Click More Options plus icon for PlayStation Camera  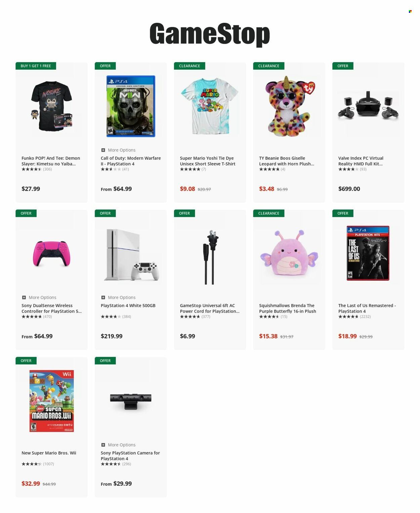(x=103, y=445)
